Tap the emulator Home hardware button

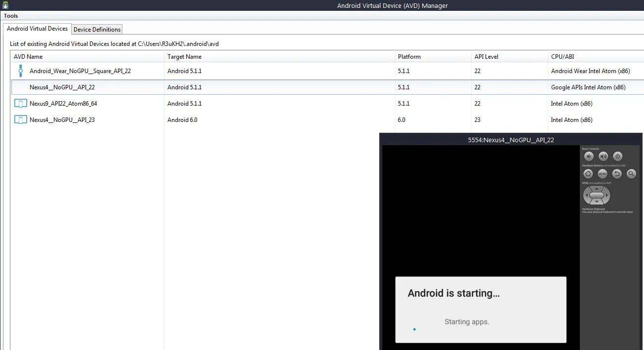click(x=588, y=174)
